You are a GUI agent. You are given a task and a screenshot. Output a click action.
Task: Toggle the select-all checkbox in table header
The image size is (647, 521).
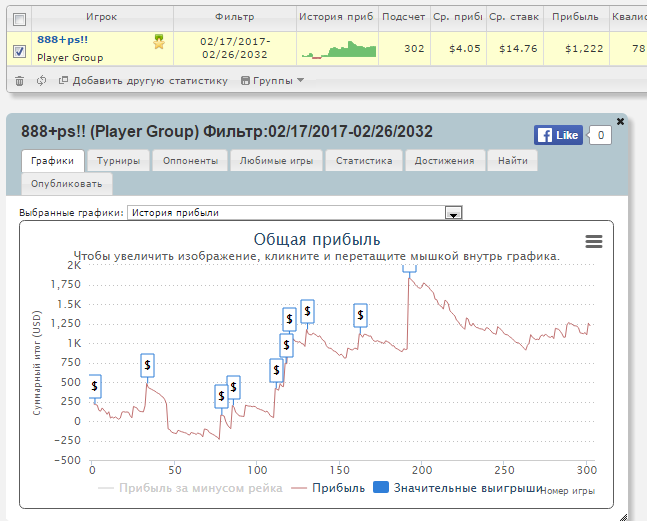(19, 19)
